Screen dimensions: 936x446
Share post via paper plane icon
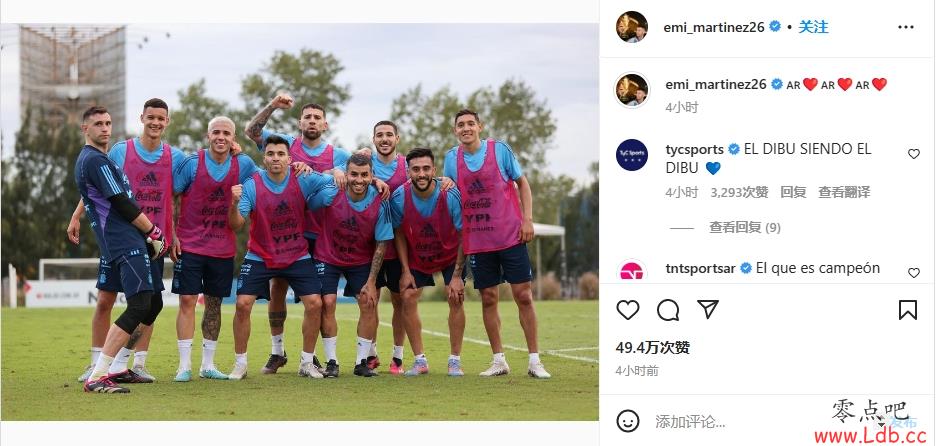(x=708, y=309)
